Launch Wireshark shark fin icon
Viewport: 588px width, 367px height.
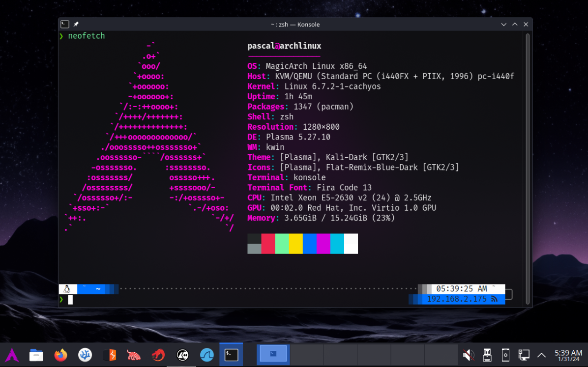click(207, 355)
